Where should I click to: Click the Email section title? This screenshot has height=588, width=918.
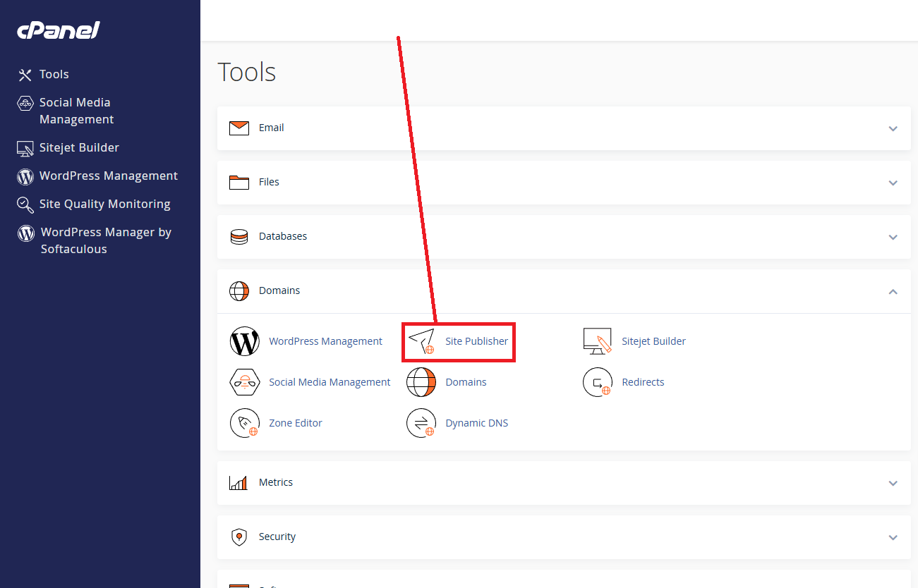(x=272, y=128)
